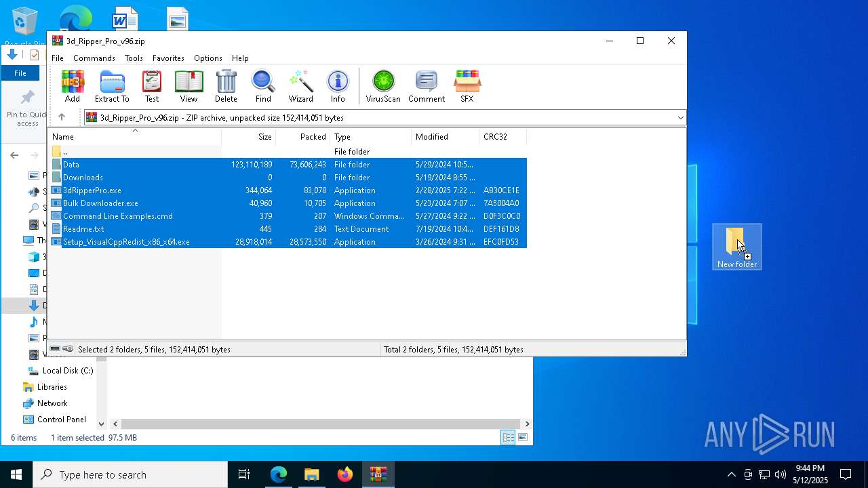Select the Data folder row
The width and height of the screenshot is (868, 488).
pos(288,165)
